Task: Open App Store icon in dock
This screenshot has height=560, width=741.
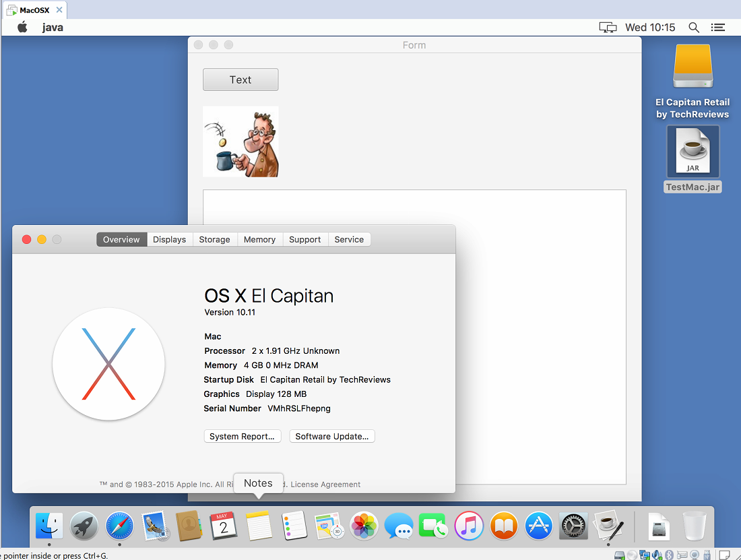Action: [539, 526]
